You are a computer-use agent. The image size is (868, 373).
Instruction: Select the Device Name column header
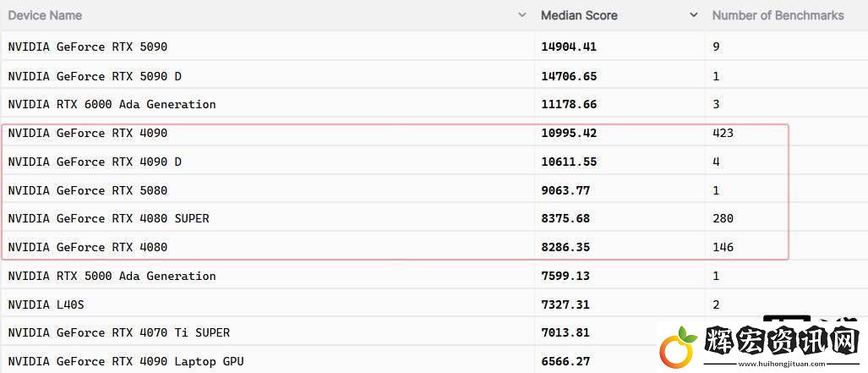coord(45,15)
